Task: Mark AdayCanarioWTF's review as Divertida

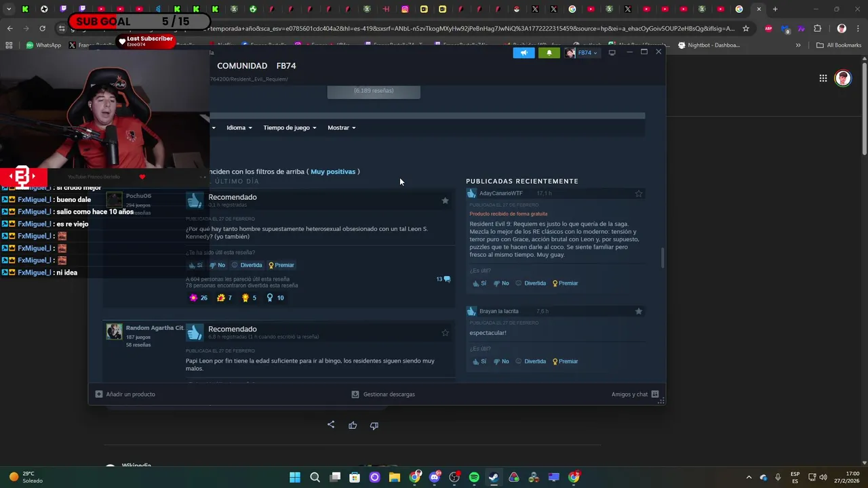Action: click(x=530, y=283)
